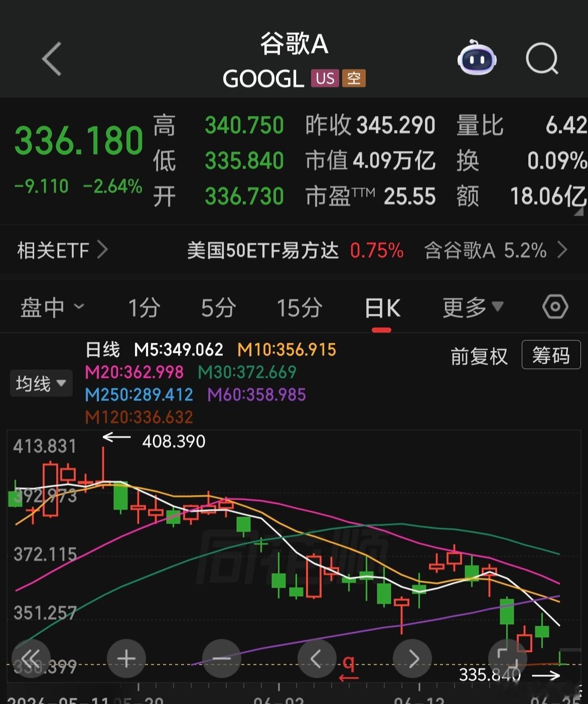Tap the M10:356.915 moving average label
Screen dimensions: 588x704
click(x=286, y=349)
